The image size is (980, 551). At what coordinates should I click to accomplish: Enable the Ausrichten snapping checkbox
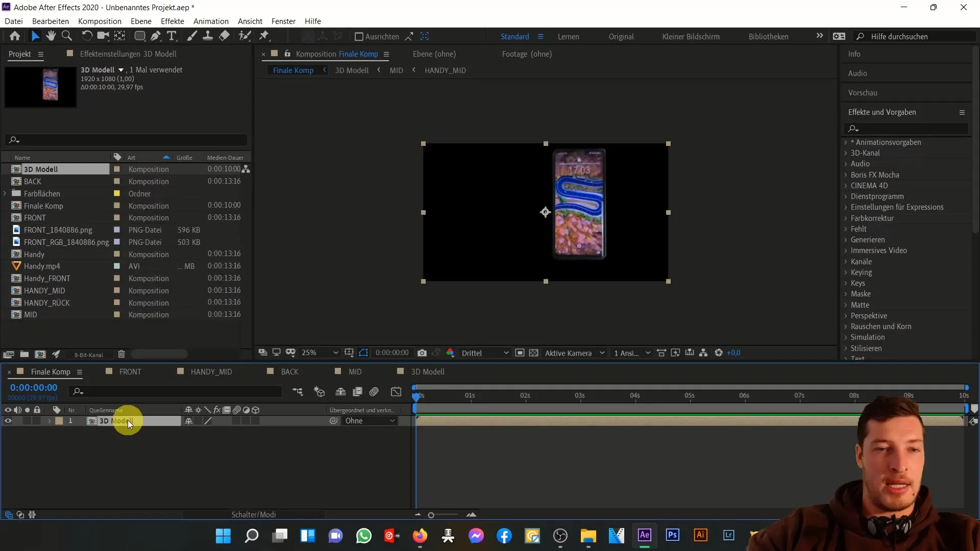[x=359, y=37]
